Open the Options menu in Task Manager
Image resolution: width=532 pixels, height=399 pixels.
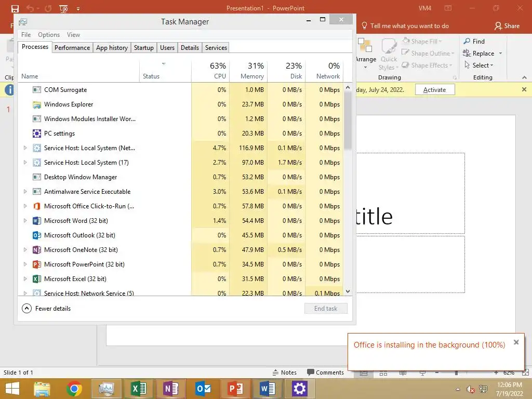coord(49,35)
